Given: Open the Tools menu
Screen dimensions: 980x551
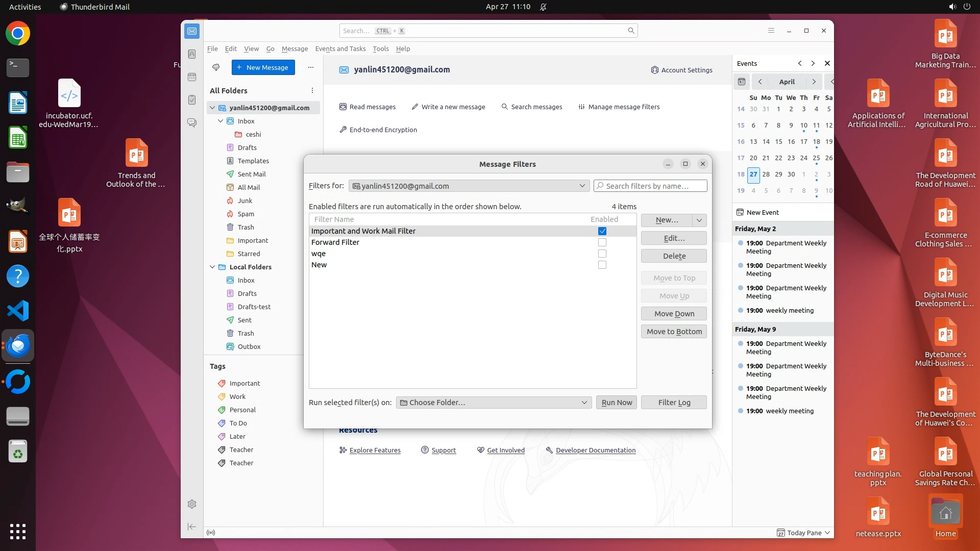Looking at the screenshot, I should [x=380, y=49].
